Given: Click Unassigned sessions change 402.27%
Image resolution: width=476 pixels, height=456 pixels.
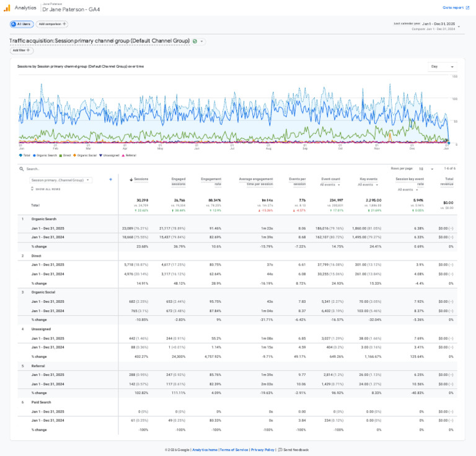Looking at the screenshot, I should point(141,357).
